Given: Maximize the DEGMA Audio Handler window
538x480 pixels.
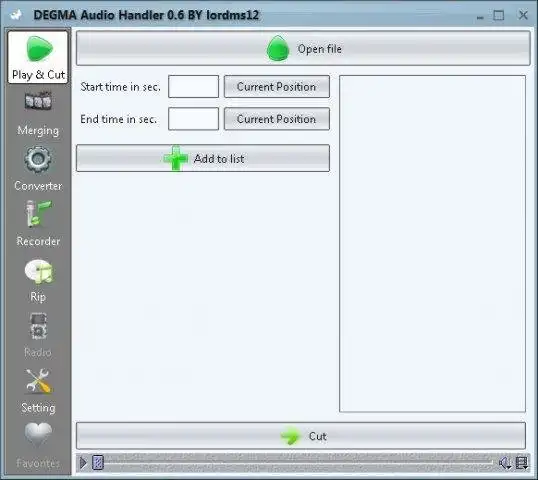Looking at the screenshot, I should 499,15.
